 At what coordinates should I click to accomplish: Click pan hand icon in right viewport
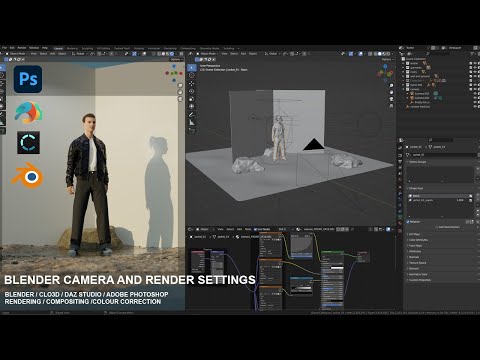391,92
